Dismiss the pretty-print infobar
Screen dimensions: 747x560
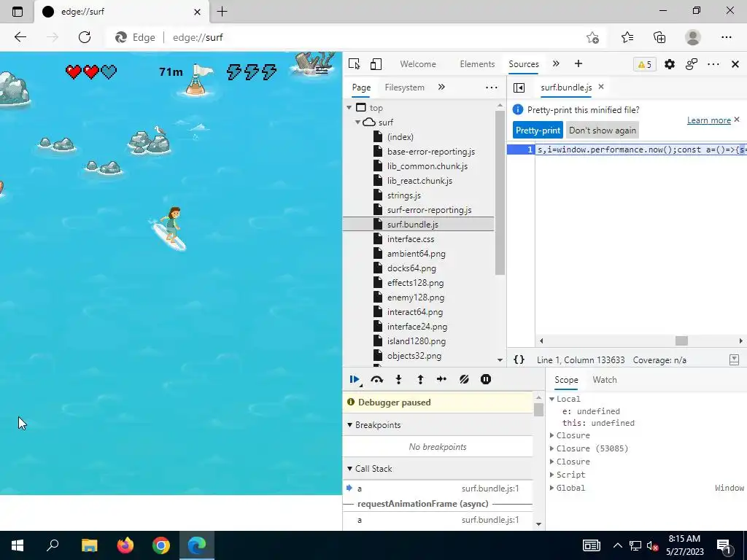(x=737, y=119)
